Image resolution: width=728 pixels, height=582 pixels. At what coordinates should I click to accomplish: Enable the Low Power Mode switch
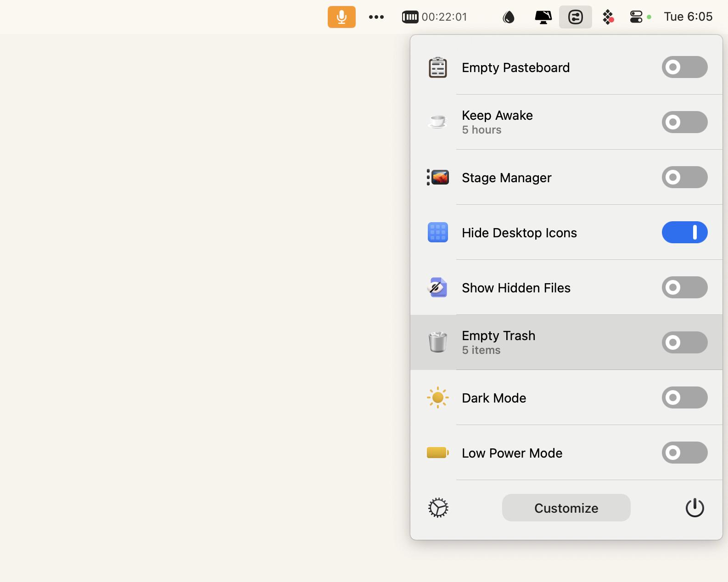pyautogui.click(x=684, y=453)
